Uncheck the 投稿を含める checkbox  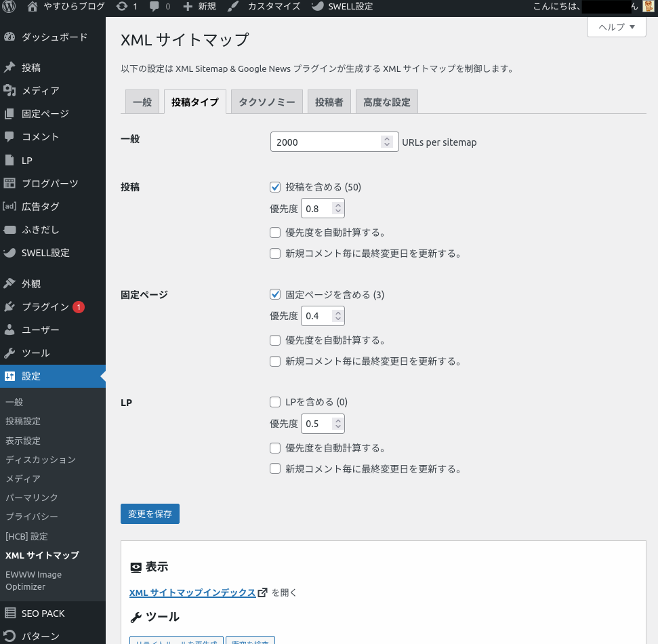pyautogui.click(x=275, y=187)
